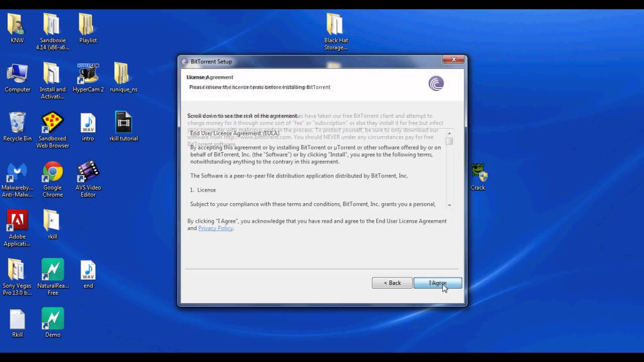This screenshot has height=362, width=644.
Task: Select the Adobe Application shortcut
Action: point(17,228)
